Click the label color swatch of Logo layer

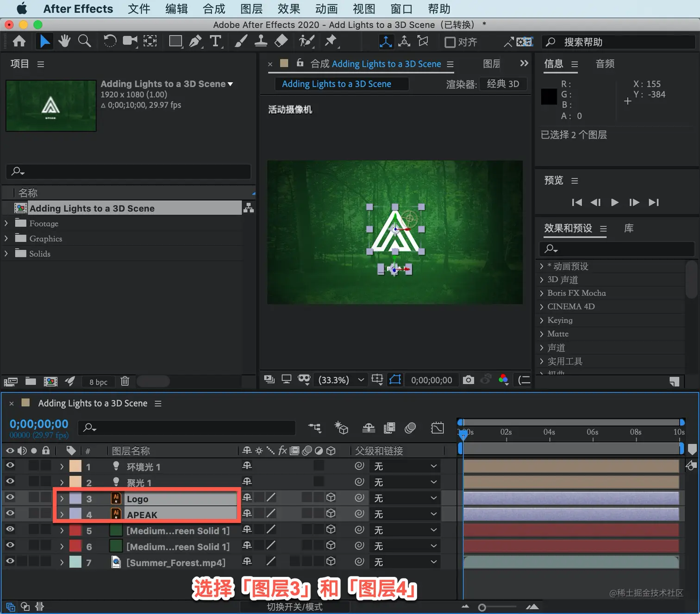[75, 499]
